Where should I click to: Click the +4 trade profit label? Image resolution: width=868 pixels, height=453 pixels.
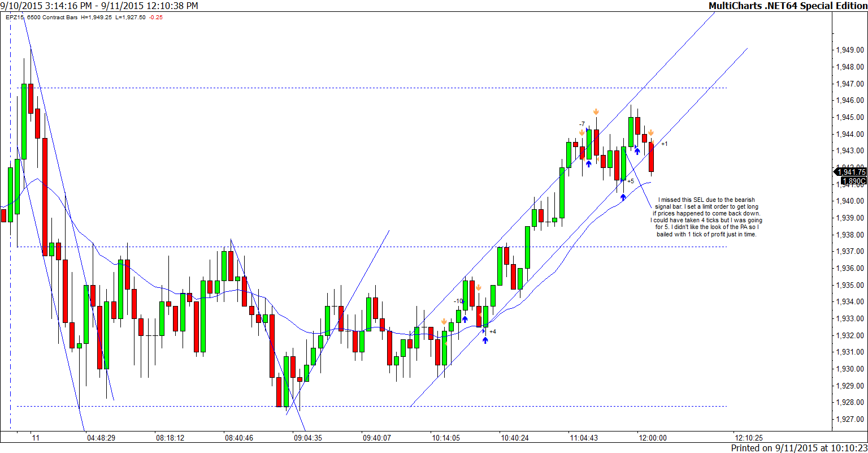[x=492, y=331]
